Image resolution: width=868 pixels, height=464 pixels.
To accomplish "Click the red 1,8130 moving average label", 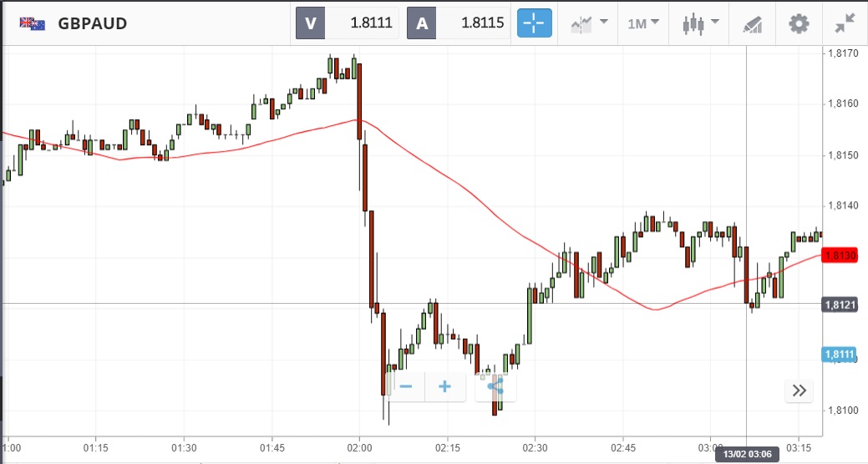I will tap(840, 255).
